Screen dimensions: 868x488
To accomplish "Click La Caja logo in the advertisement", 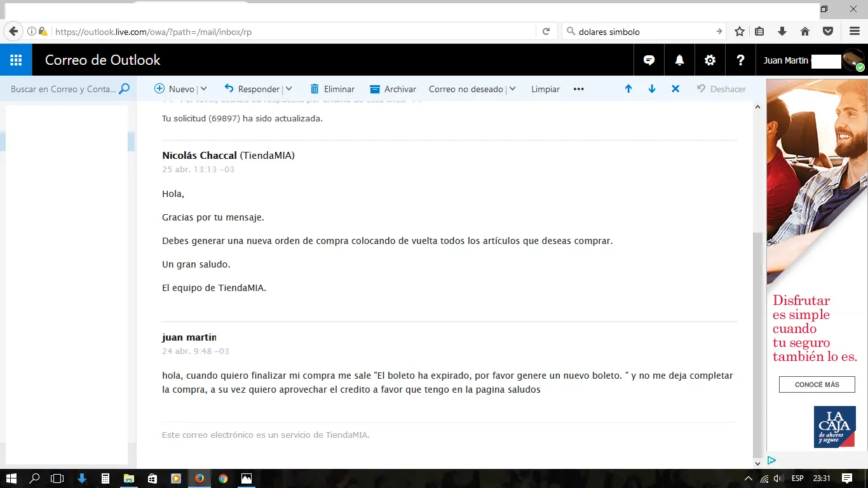I will coord(834,427).
